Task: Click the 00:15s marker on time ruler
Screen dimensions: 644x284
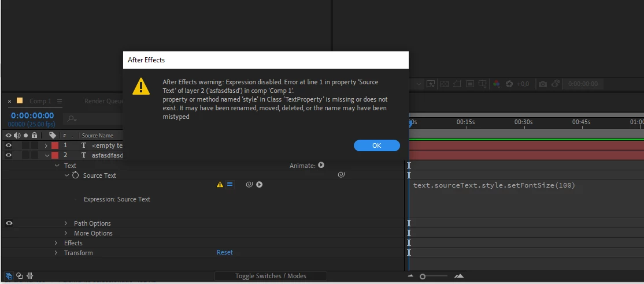Action: 466,122
